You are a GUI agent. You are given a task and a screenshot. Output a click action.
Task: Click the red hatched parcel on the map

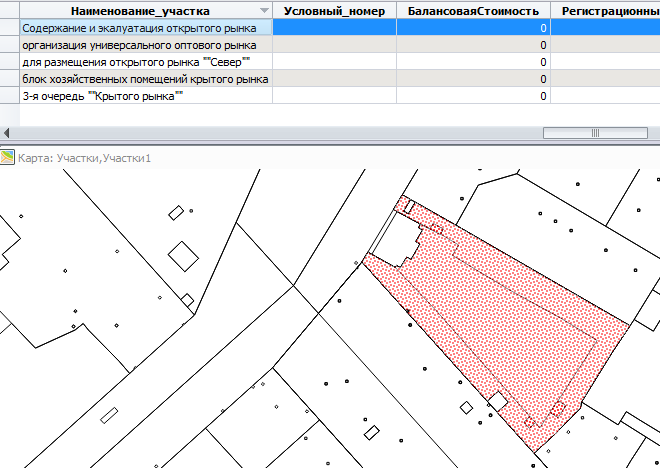[x=500, y=320]
